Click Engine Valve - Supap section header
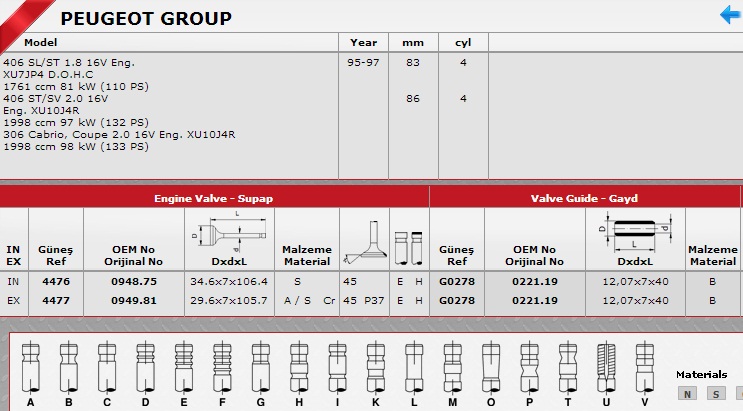Screen dimensions: 743x411 coord(213,198)
